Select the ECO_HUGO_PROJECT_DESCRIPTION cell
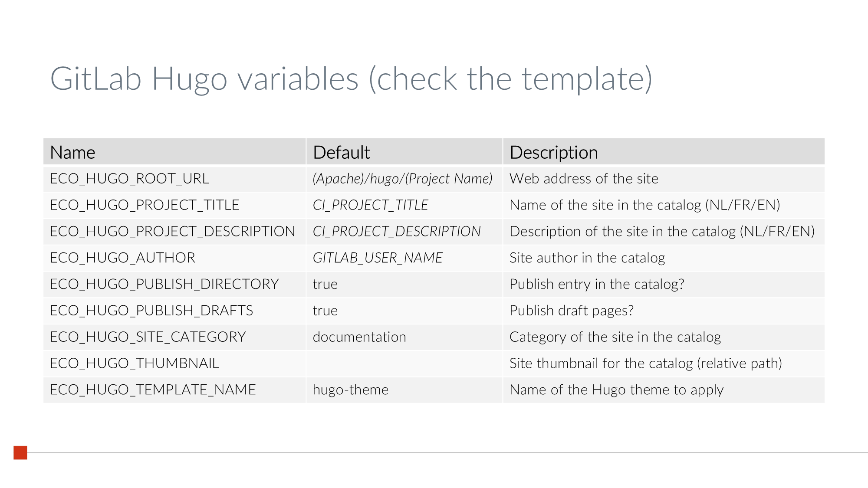Screen dimensions: 868x488 tap(172, 232)
